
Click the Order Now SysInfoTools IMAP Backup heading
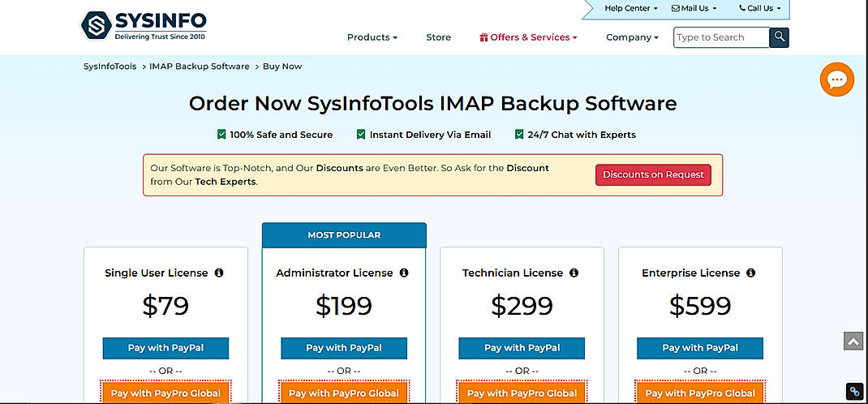pyautogui.click(x=433, y=104)
